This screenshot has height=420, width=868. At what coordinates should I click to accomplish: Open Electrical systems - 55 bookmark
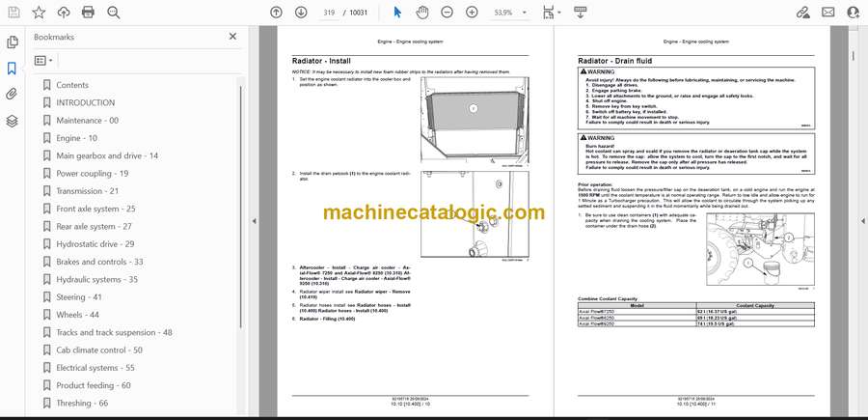95,368
